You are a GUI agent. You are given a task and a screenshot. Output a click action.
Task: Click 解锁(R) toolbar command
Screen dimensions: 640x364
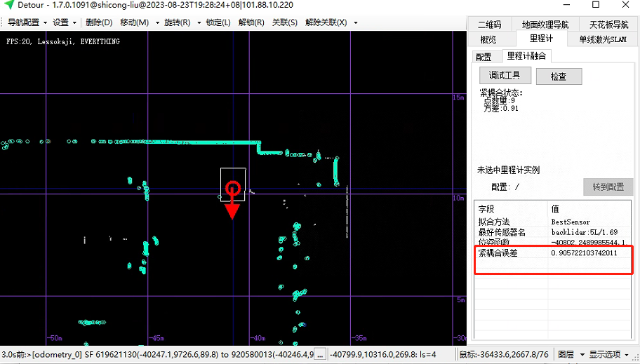(251, 22)
